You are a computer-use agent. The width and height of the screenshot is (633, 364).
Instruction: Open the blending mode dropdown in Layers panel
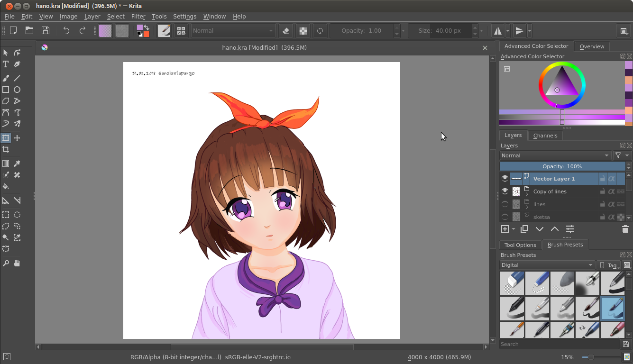555,155
